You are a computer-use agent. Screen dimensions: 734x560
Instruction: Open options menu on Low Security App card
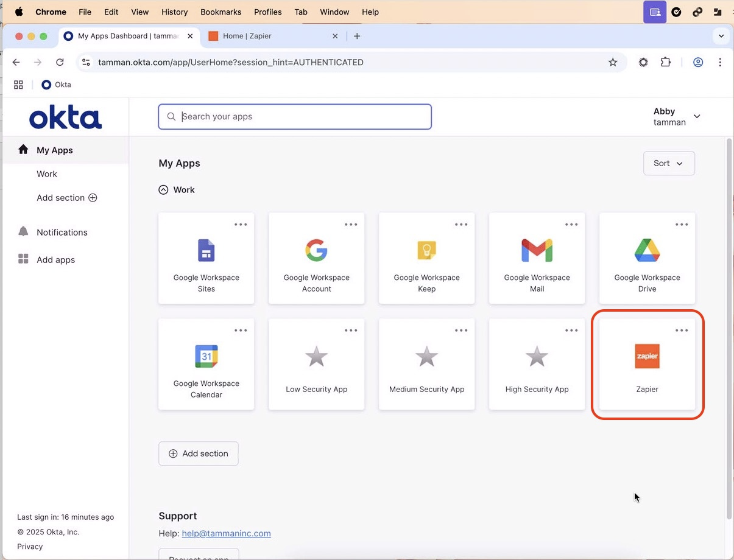(351, 331)
